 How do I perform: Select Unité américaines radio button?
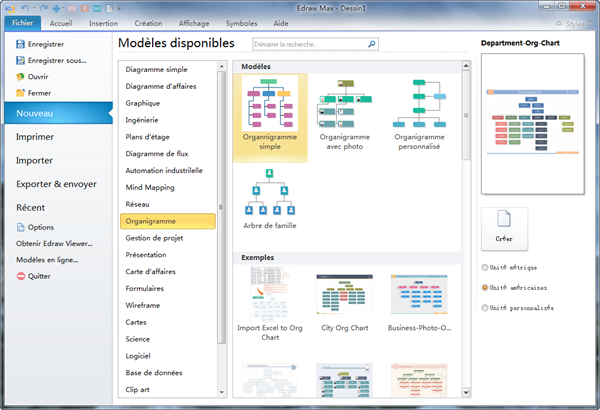click(x=485, y=287)
